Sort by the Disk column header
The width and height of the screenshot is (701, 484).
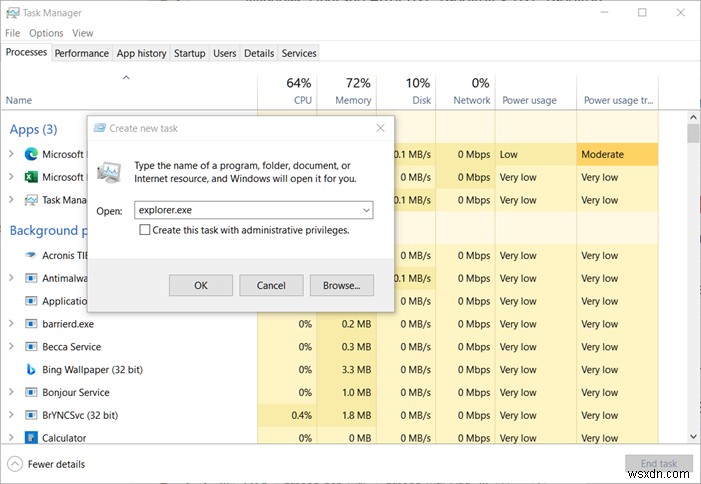click(x=406, y=91)
